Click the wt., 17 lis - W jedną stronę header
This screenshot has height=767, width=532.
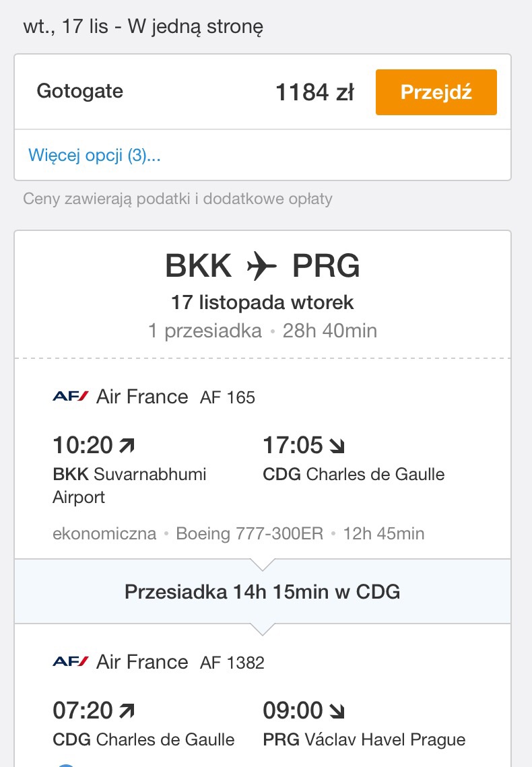(143, 26)
